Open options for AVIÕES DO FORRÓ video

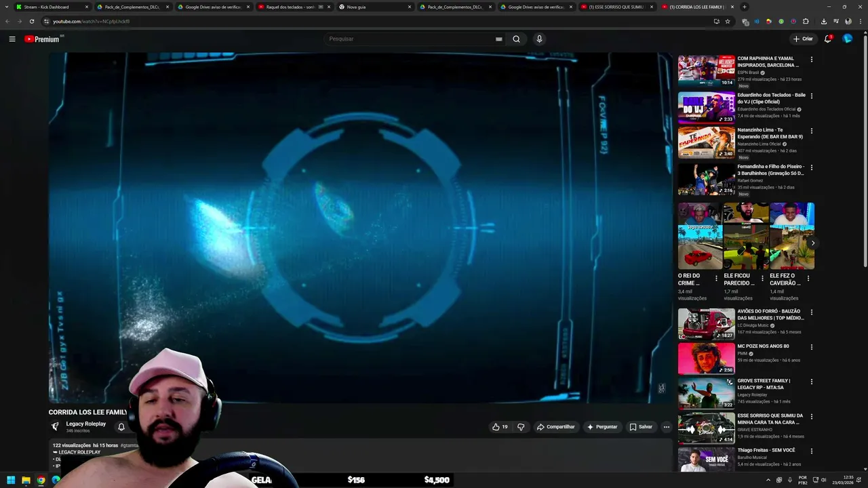(811, 313)
